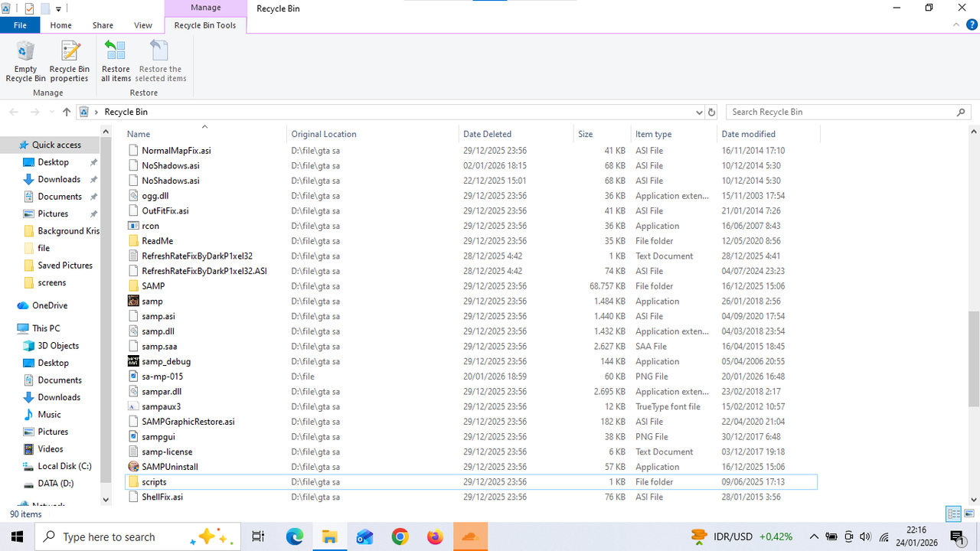Open the Recent locations dropdown arrow

[x=52, y=112]
